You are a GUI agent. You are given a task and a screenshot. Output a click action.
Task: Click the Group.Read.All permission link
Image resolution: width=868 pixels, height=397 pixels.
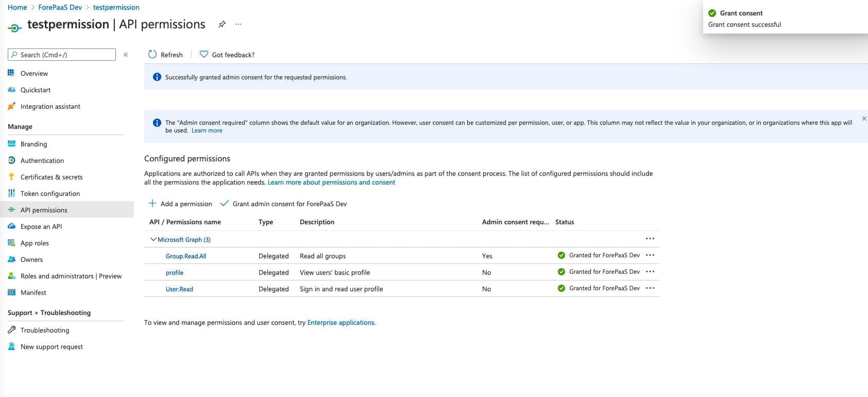tap(186, 256)
